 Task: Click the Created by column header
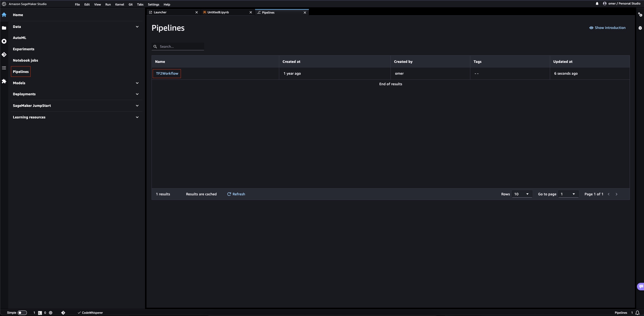tap(430, 62)
